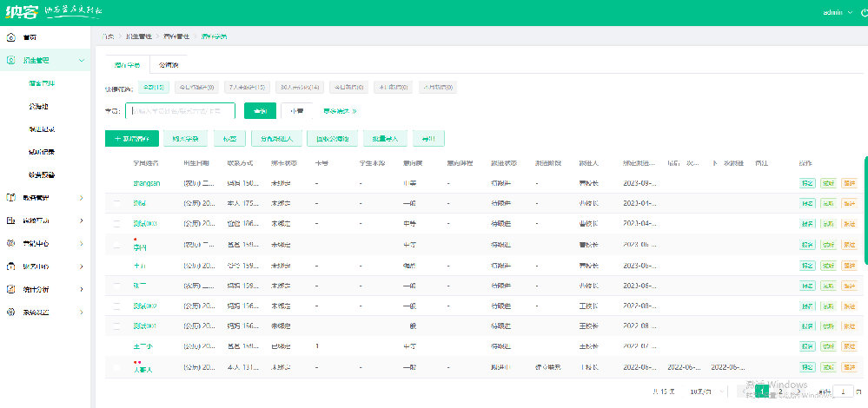Select the 全部(15) quick filter
The image size is (868, 408).
click(x=153, y=88)
